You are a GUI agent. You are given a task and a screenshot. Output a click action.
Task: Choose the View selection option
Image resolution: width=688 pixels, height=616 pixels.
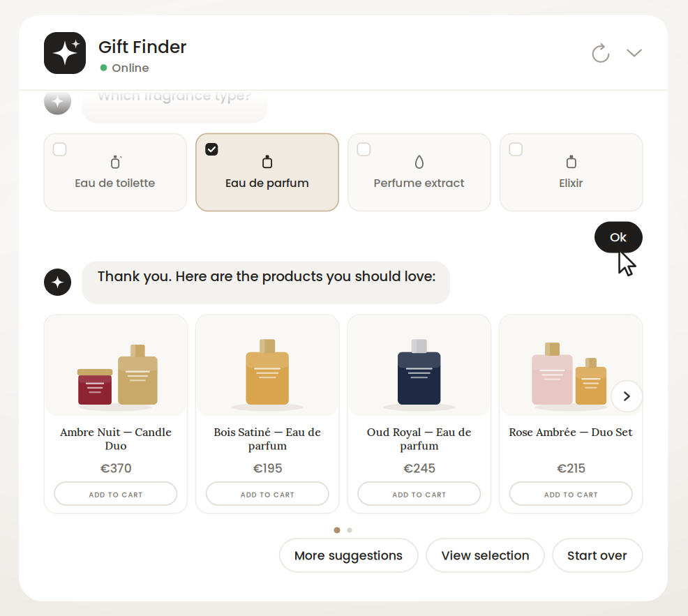tap(485, 555)
